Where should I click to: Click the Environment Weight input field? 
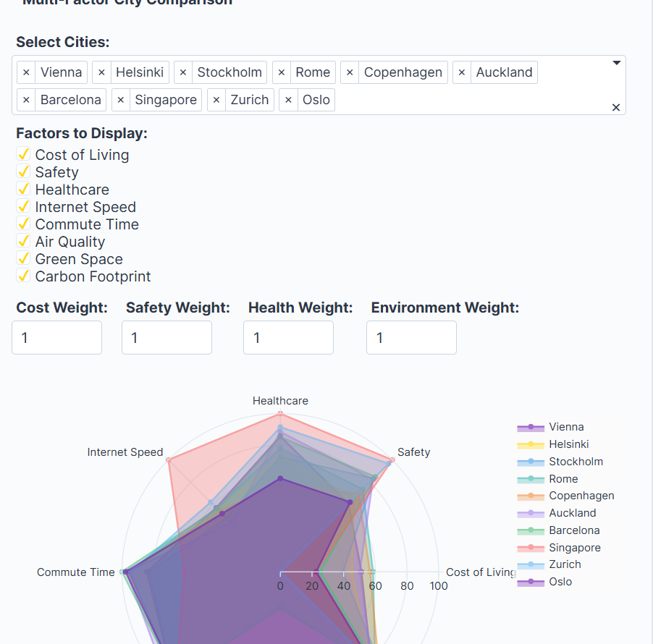[411, 337]
